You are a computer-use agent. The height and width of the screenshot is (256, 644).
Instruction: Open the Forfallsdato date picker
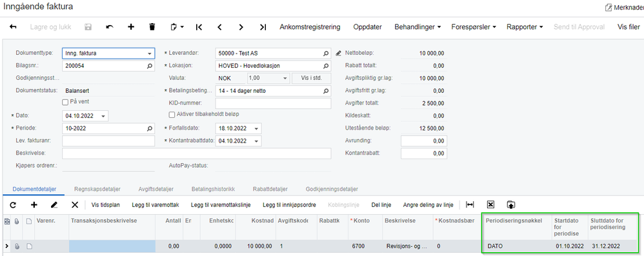256,128
